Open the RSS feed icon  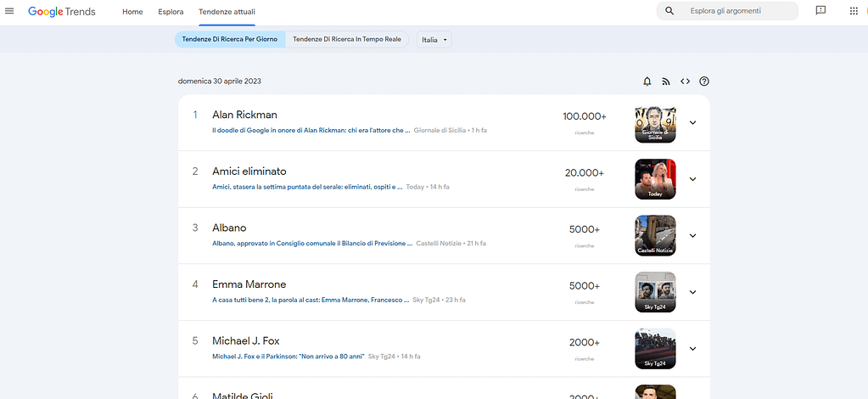pyautogui.click(x=666, y=81)
